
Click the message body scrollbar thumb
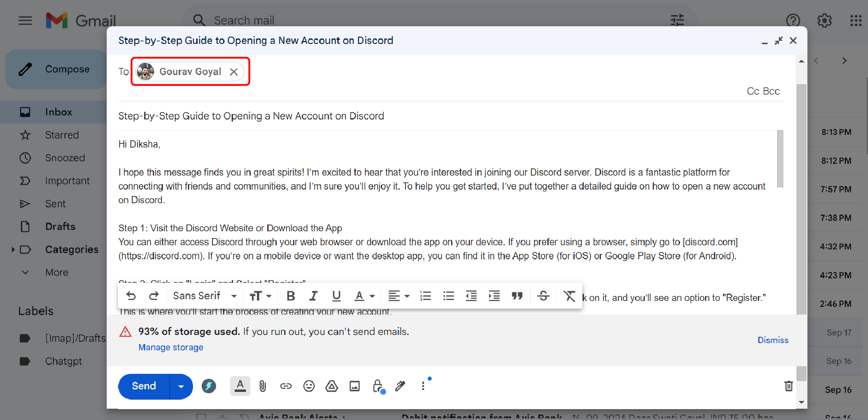(x=780, y=159)
